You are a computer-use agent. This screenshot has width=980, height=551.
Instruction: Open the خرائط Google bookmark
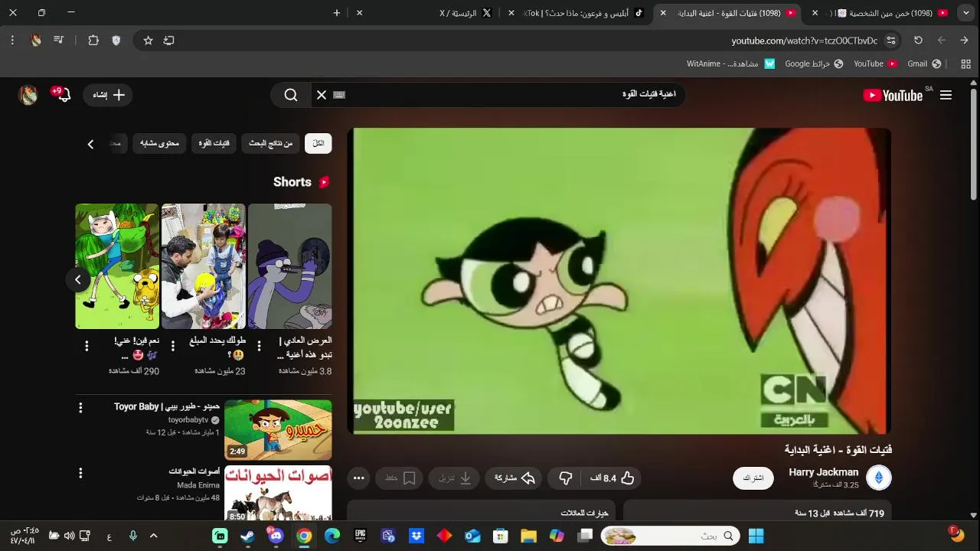814,64
